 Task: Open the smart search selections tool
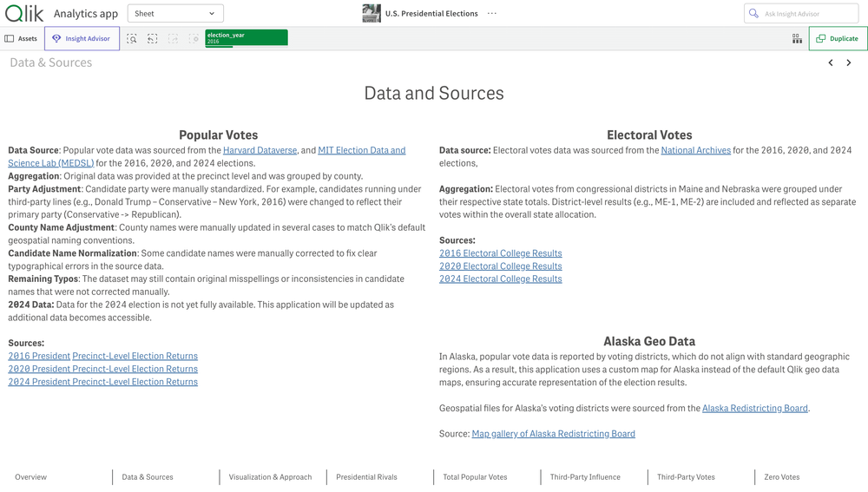pos(132,39)
